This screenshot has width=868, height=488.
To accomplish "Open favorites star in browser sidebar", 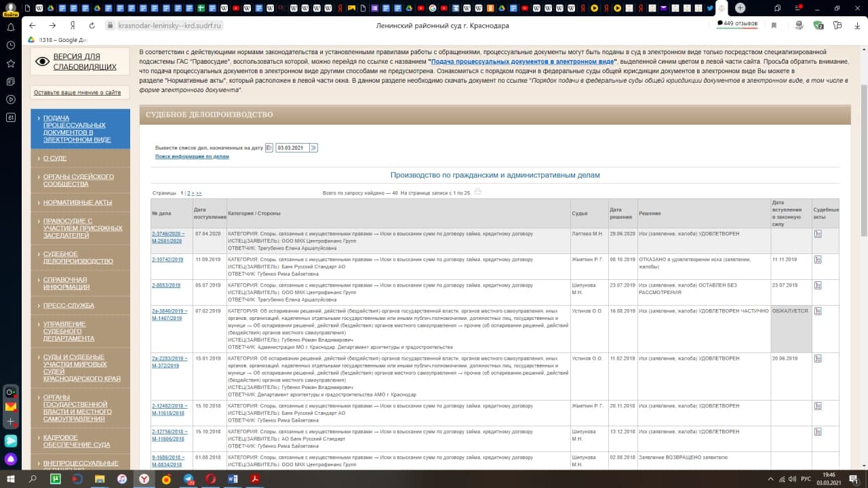I will point(11,63).
